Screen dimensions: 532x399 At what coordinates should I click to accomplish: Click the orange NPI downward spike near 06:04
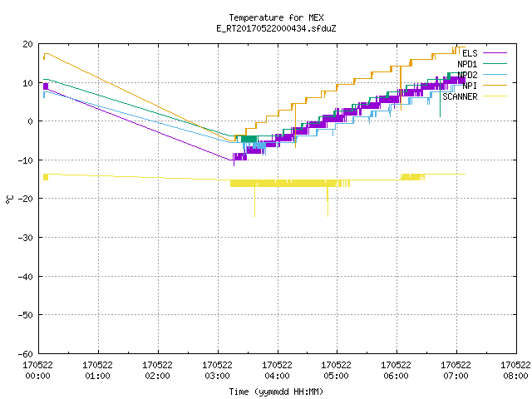(401, 88)
